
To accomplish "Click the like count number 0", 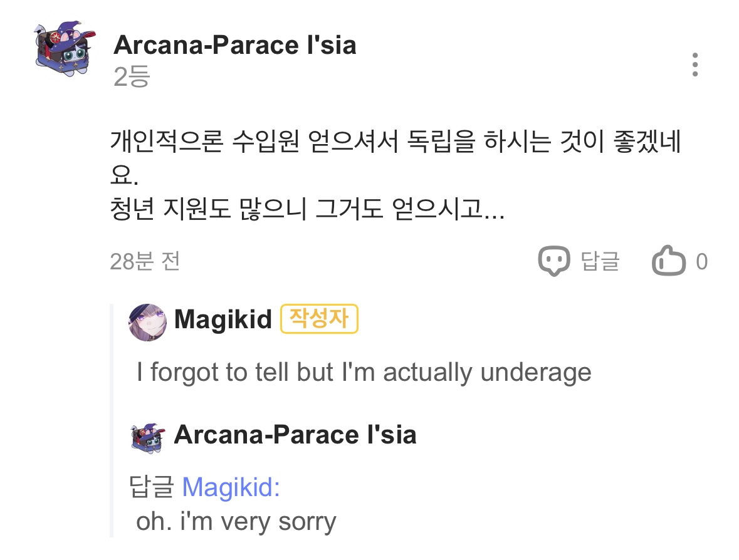I will [x=702, y=262].
